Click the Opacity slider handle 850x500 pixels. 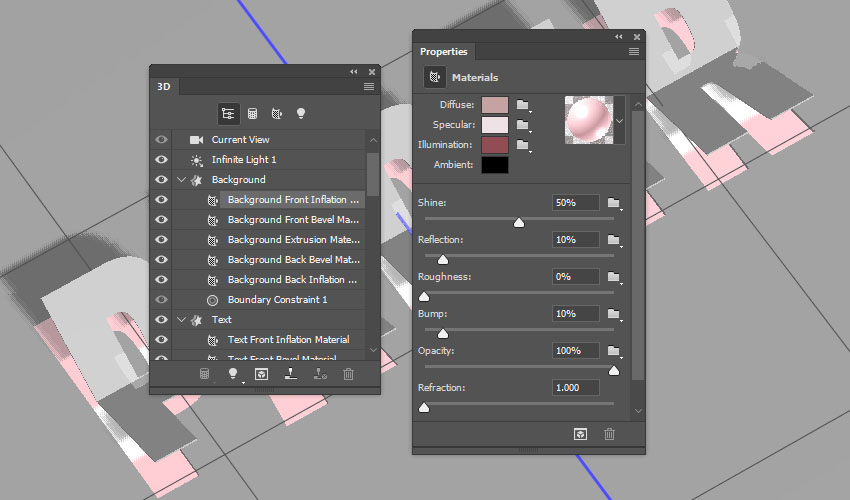[x=614, y=370]
